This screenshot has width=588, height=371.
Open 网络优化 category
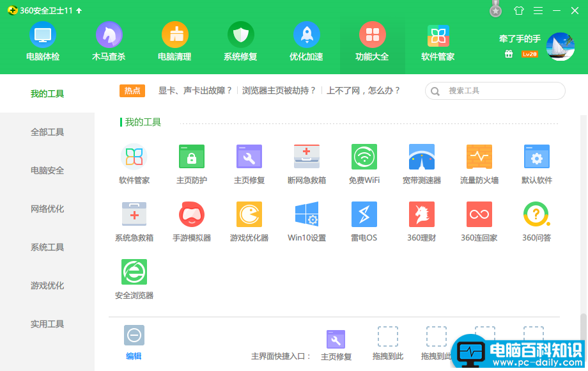coord(47,209)
